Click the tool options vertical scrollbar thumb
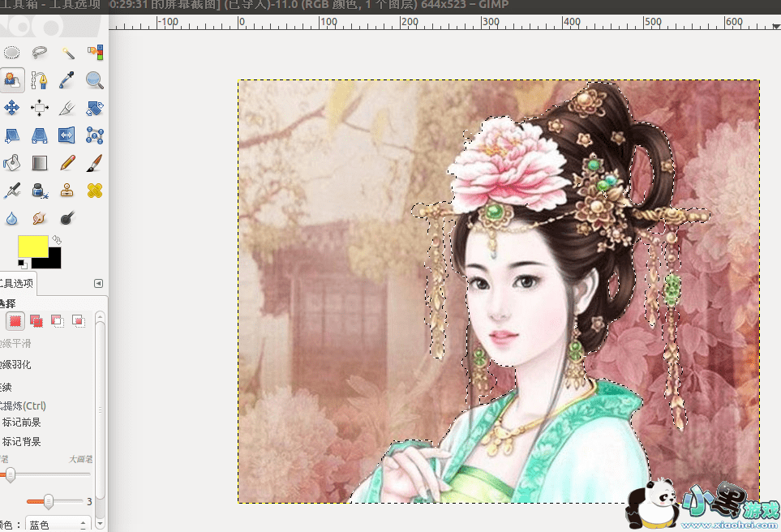This screenshot has width=781, height=532. 100,410
